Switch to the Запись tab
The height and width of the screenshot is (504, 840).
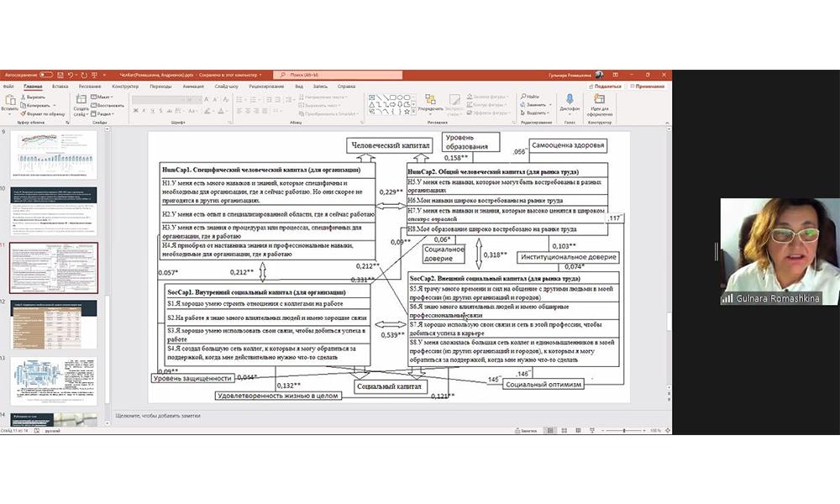[320, 87]
